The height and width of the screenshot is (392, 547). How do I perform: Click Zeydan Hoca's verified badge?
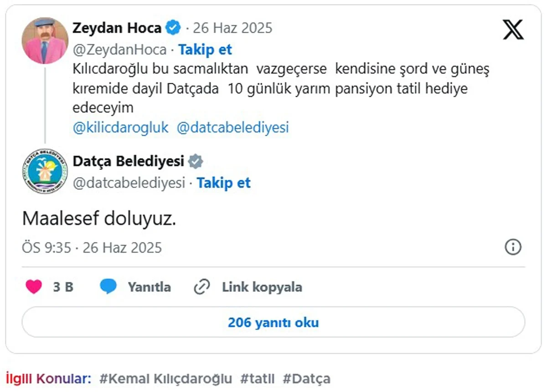172,27
